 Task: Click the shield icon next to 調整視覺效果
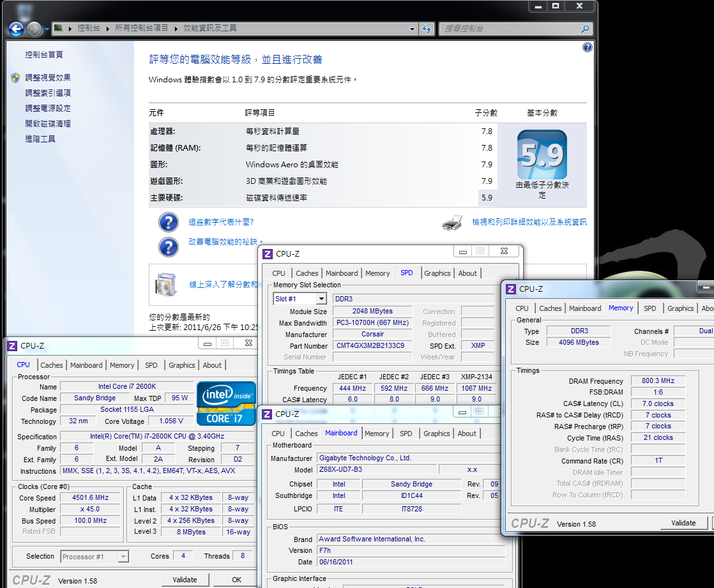[x=15, y=78]
